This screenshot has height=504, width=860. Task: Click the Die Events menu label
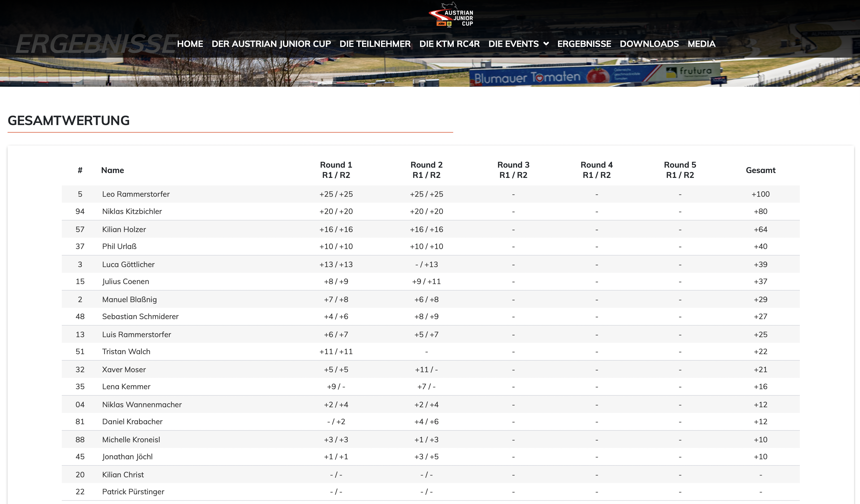pyautogui.click(x=513, y=44)
